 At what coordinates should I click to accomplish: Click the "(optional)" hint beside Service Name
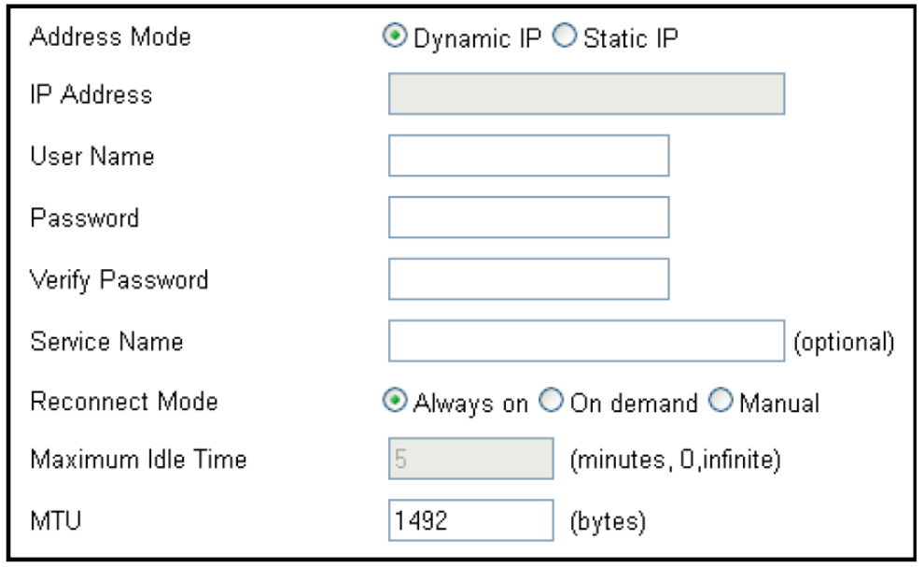(x=844, y=342)
